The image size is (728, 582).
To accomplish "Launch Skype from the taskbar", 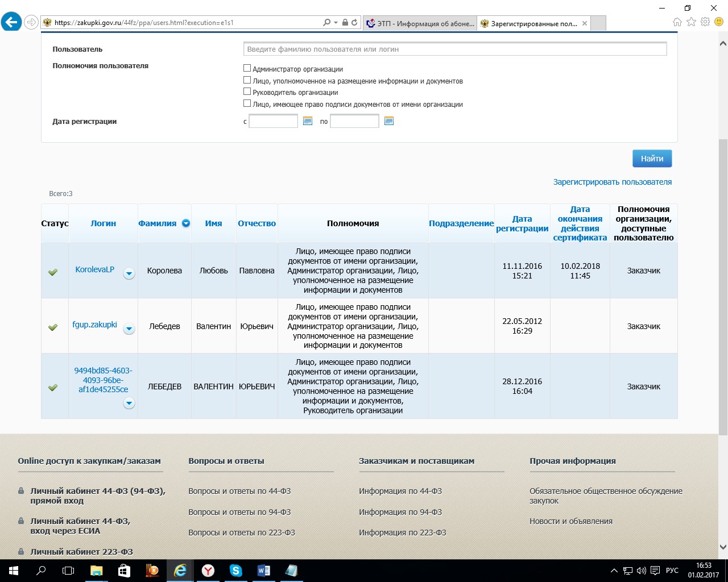I will [x=235, y=571].
